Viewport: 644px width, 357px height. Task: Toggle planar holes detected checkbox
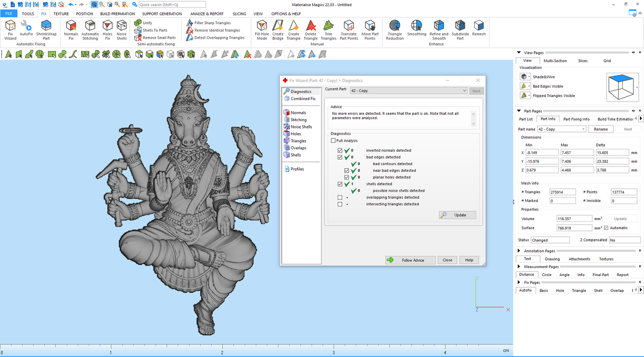(347, 177)
